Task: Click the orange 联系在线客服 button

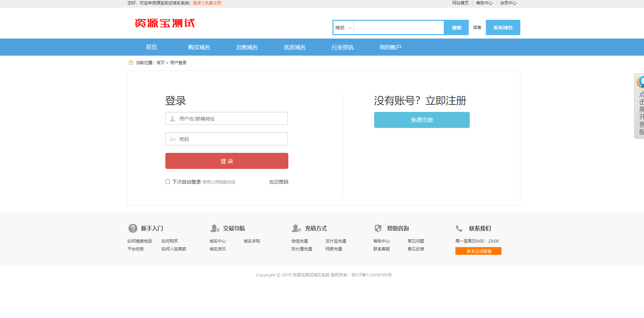Action: pyautogui.click(x=478, y=251)
